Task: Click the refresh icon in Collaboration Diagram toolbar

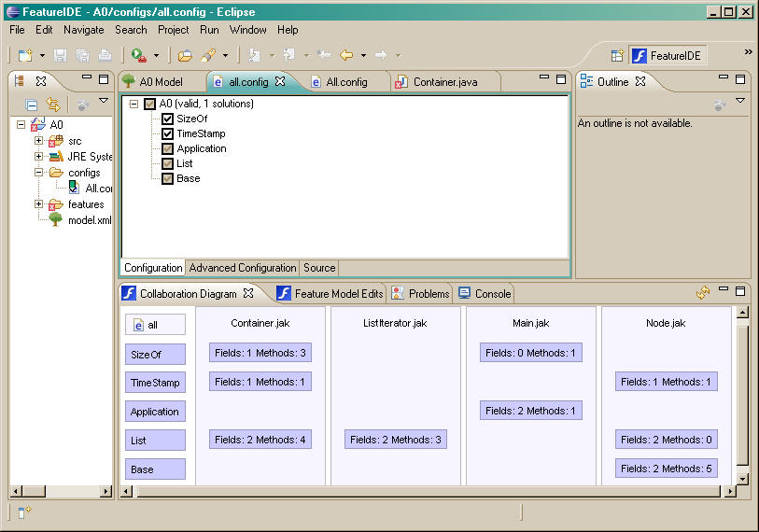Action: tap(703, 292)
